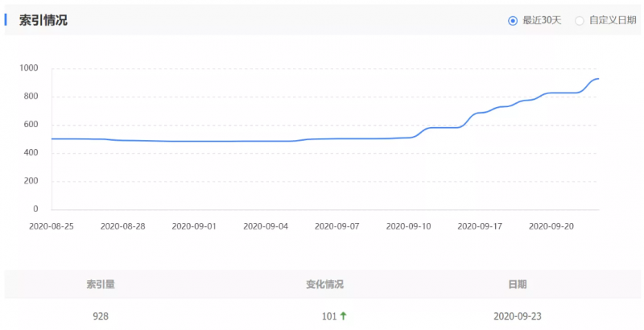Select the 自定义日期 radio button
This screenshot has height=330, width=644.
[x=579, y=20]
